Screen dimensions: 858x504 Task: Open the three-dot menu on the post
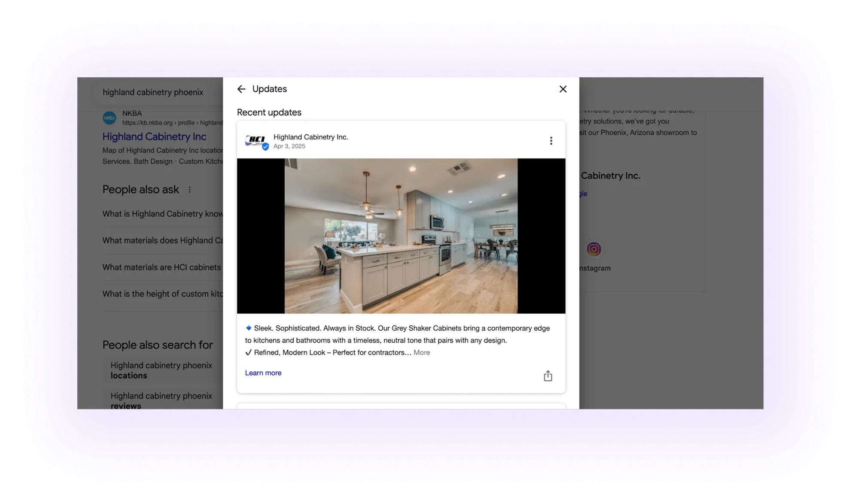(551, 141)
